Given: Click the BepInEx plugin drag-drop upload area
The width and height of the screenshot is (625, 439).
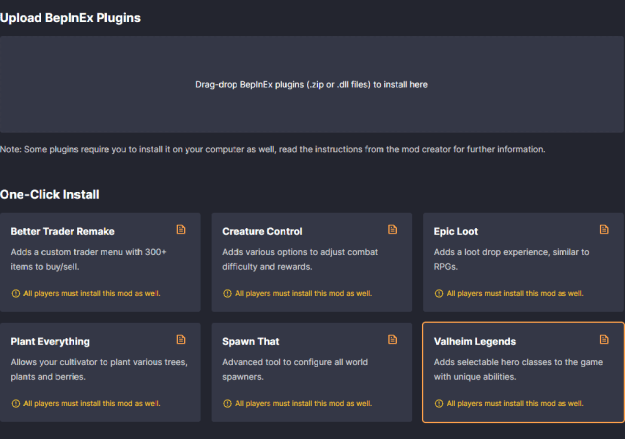Looking at the screenshot, I should click(311, 85).
